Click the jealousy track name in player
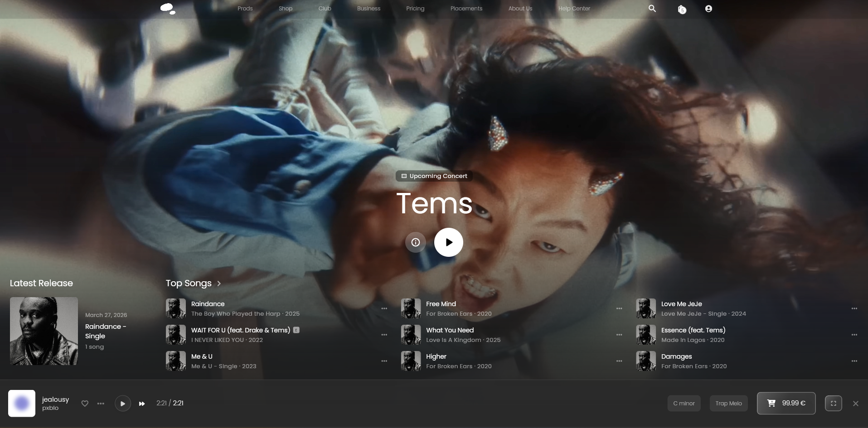The height and width of the screenshot is (428, 868). 56,399
